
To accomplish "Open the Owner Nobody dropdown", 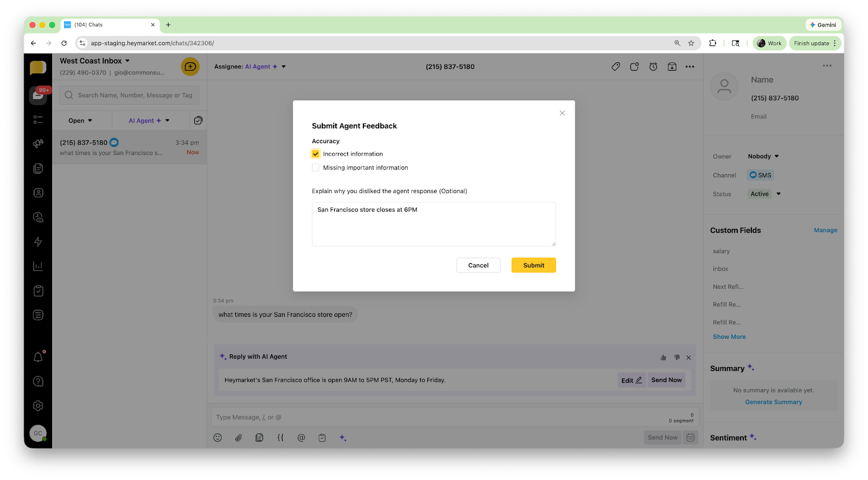I will tap(763, 156).
